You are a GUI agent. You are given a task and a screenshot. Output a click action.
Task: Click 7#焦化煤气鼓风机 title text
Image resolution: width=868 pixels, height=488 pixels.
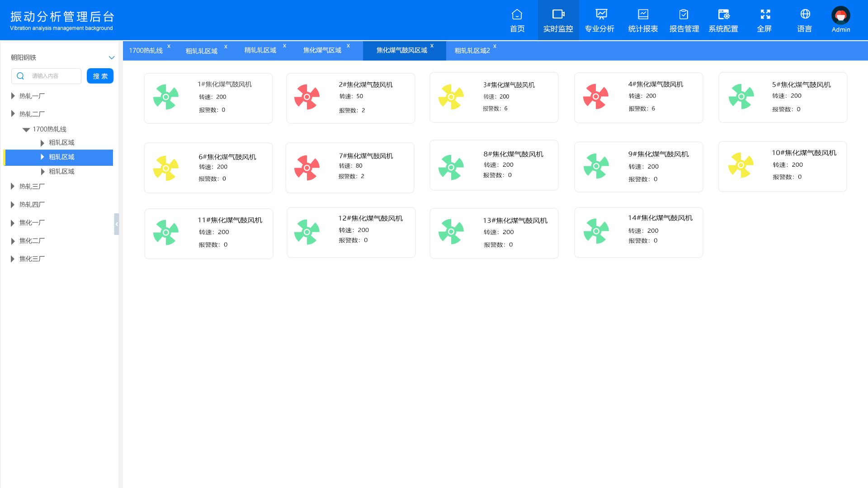click(366, 156)
